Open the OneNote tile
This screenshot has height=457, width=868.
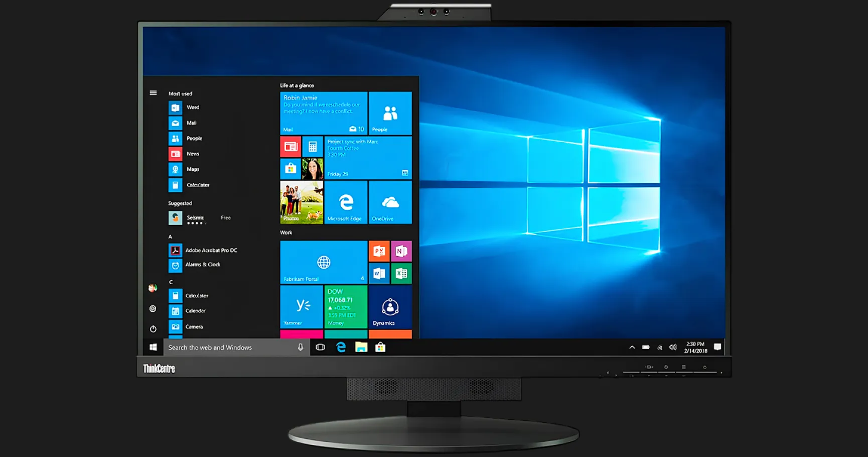401,251
